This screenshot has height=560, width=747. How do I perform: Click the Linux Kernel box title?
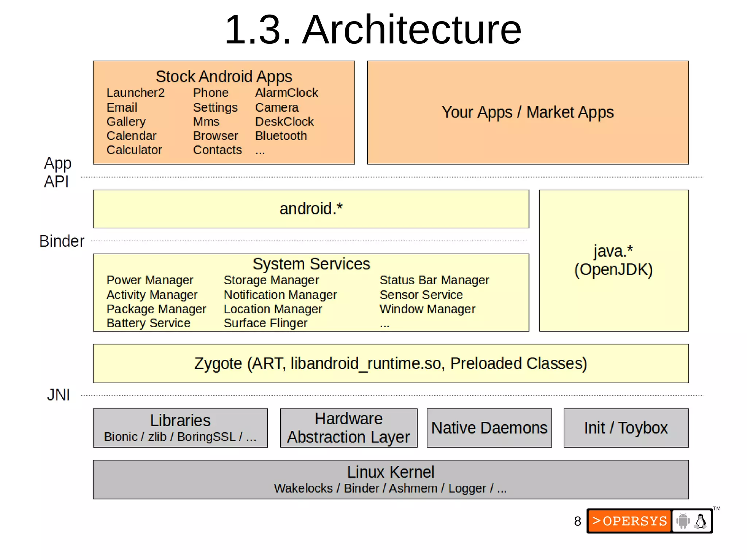(x=390, y=472)
